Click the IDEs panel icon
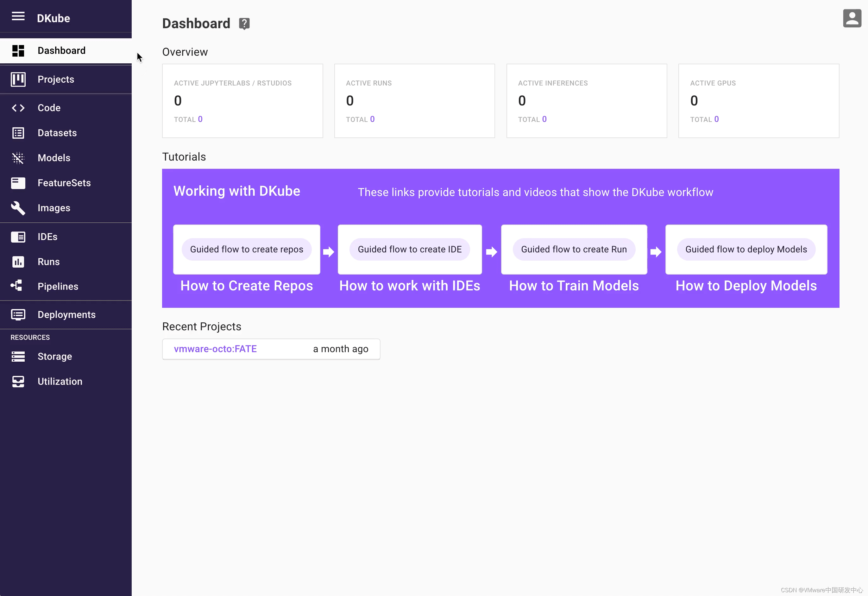 18,237
